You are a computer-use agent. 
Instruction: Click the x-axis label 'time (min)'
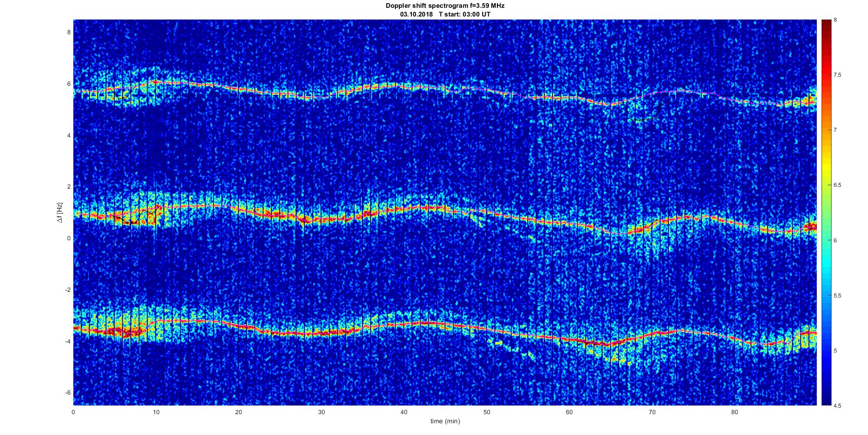pyautogui.click(x=445, y=421)
